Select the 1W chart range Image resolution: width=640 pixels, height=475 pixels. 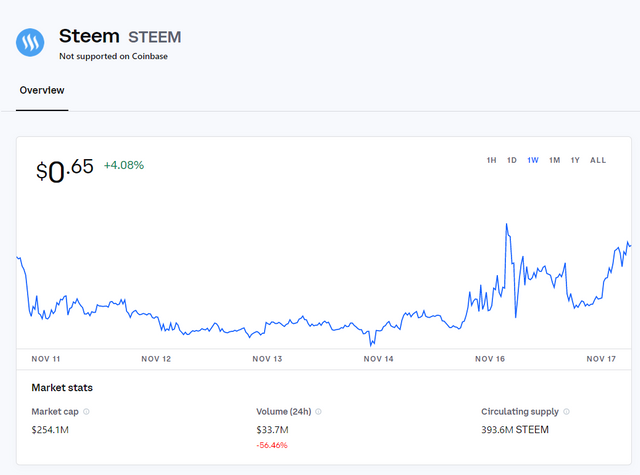tap(533, 160)
